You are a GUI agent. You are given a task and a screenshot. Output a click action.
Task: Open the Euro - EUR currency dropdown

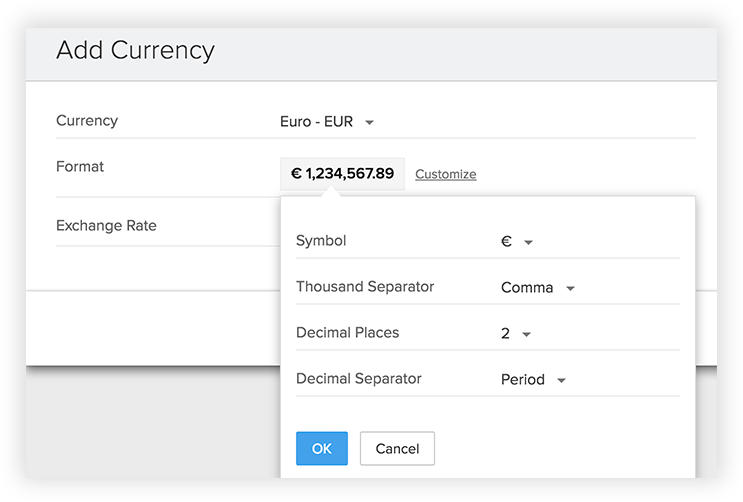click(x=317, y=122)
